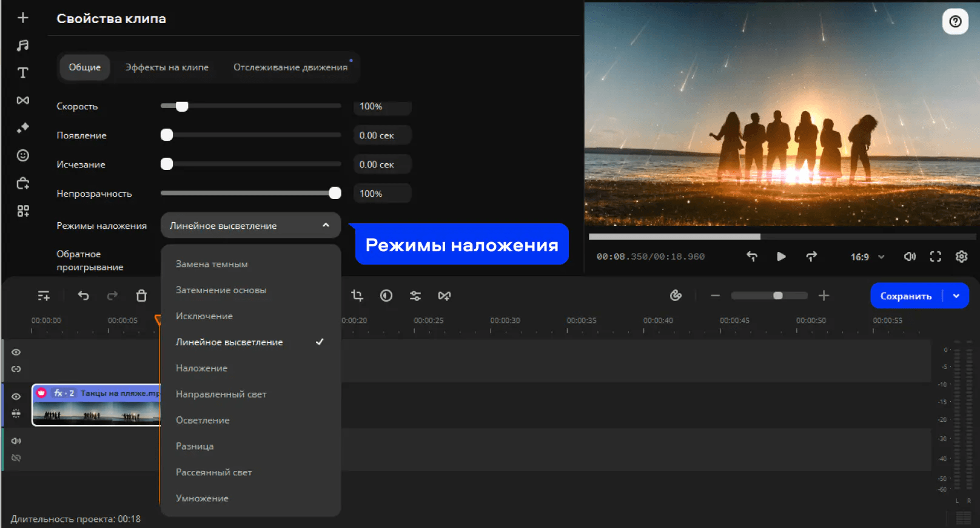Open the Titles text tool in sidebar
Viewport: 980px width, 528px height.
[23, 73]
